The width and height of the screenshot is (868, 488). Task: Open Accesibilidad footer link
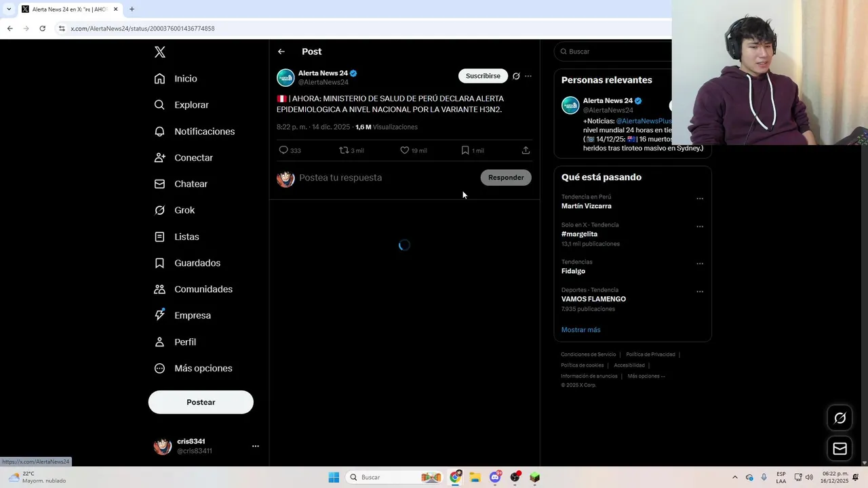click(x=629, y=365)
